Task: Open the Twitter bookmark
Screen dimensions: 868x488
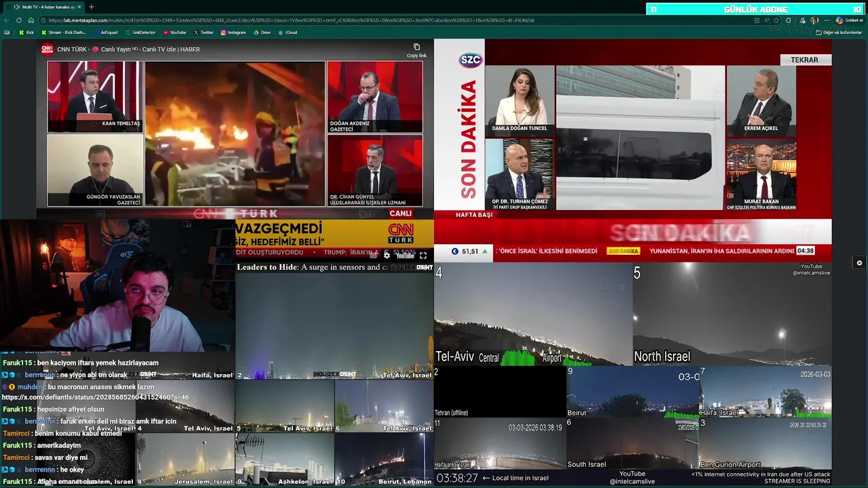Action: click(203, 33)
